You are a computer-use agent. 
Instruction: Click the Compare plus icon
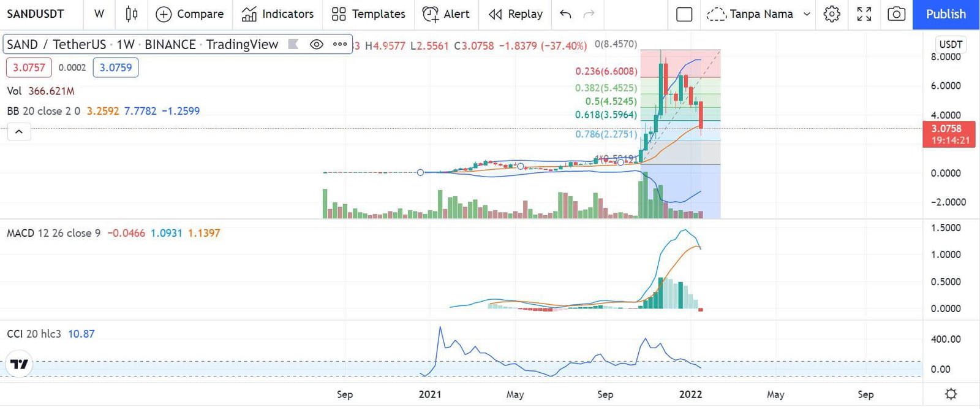coord(164,14)
